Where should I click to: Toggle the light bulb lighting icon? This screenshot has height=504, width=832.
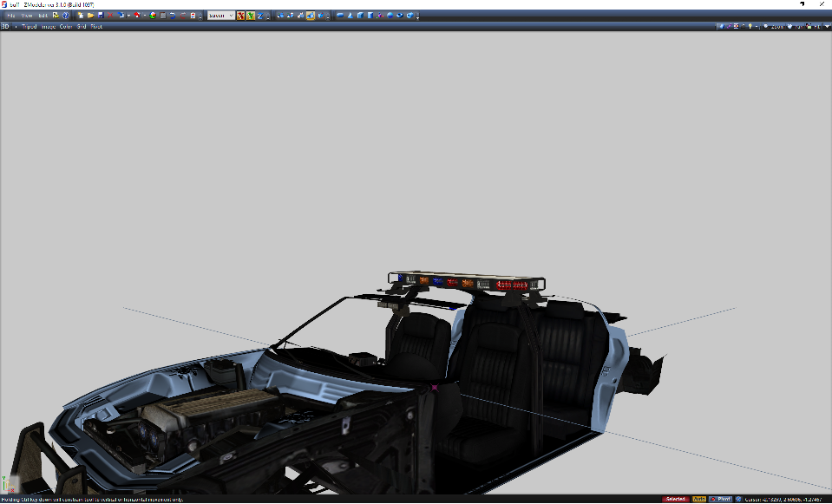(750, 27)
